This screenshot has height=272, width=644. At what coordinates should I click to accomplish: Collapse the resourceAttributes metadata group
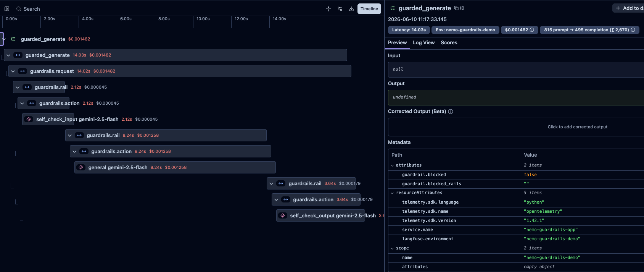tap(392, 193)
